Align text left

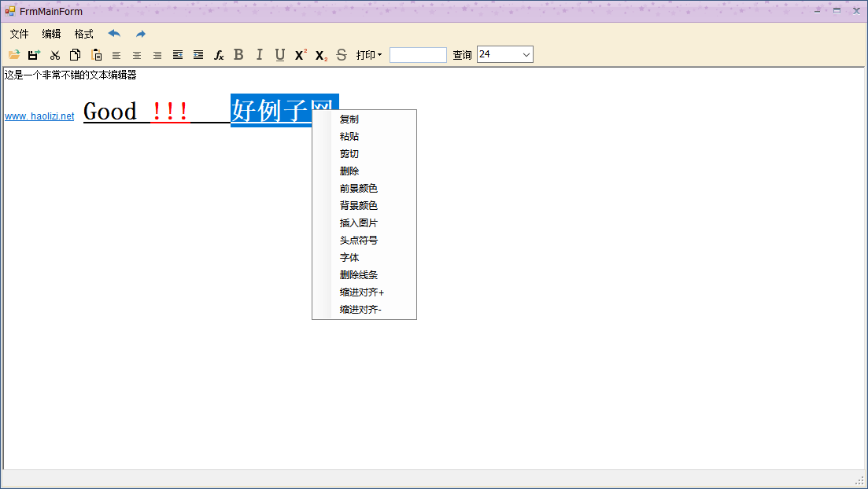pos(116,55)
